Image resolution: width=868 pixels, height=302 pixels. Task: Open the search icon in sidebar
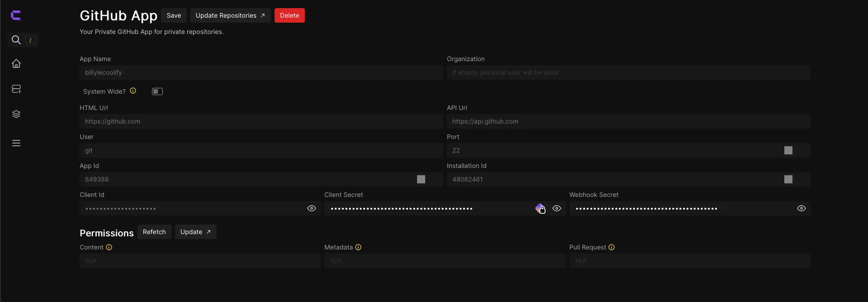tap(16, 40)
